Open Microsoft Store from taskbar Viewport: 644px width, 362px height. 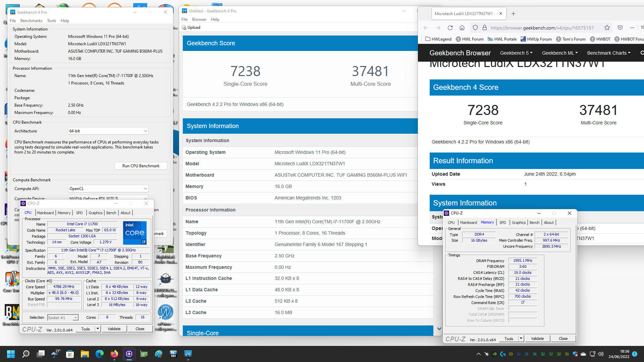click(70, 354)
